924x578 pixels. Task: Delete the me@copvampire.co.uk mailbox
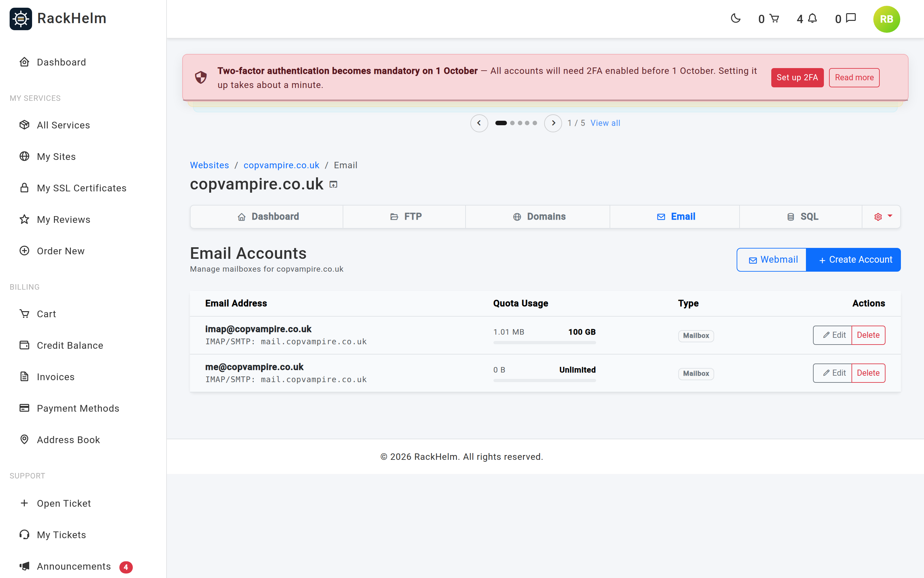point(868,373)
